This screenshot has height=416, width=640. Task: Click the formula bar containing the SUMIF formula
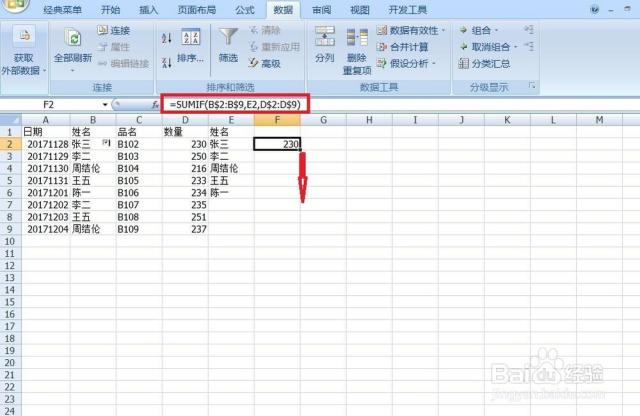(238, 104)
